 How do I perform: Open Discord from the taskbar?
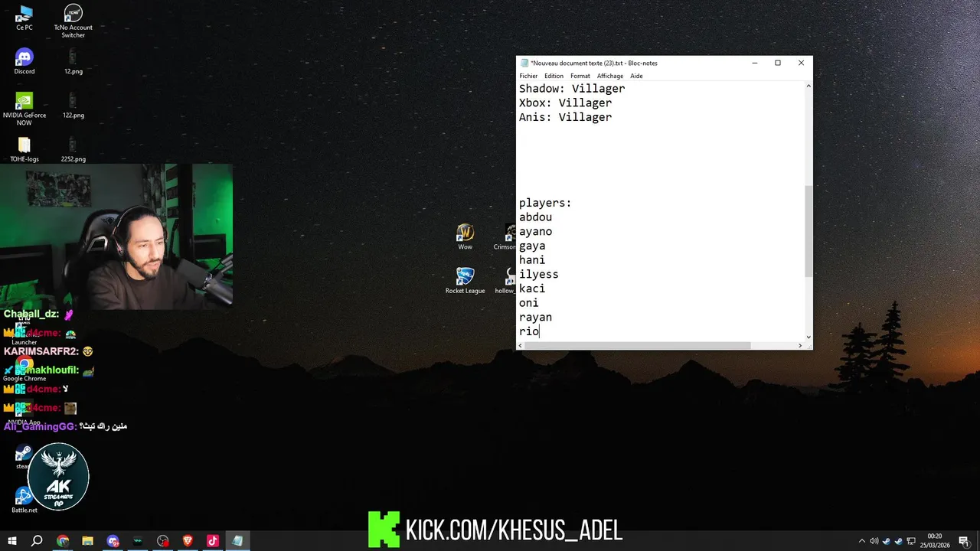point(113,540)
